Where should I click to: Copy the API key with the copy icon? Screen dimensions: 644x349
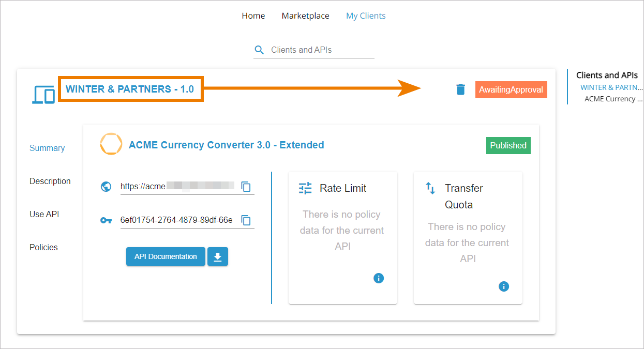pyautogui.click(x=246, y=220)
